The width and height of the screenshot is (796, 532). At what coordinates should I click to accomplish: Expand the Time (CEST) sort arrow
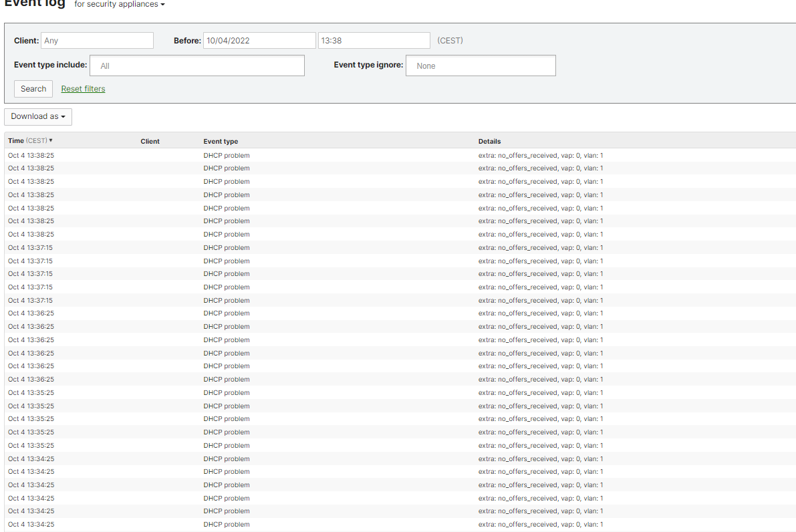[x=51, y=140]
